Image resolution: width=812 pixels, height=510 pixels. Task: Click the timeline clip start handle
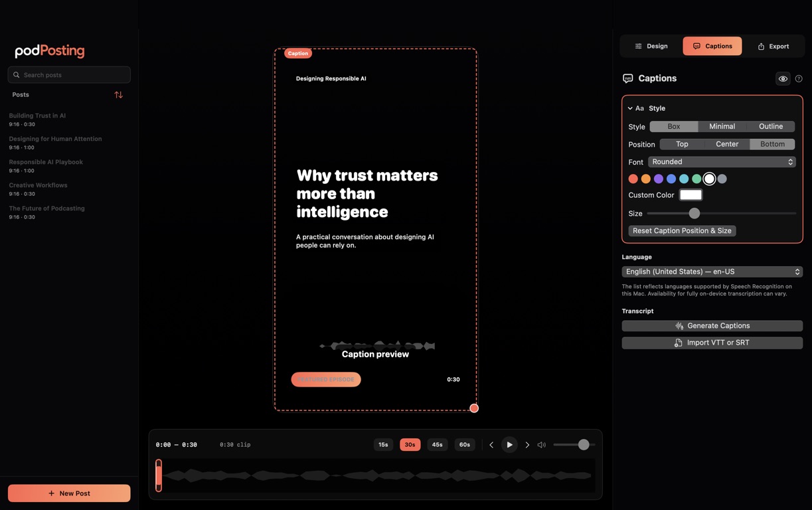[159, 475]
